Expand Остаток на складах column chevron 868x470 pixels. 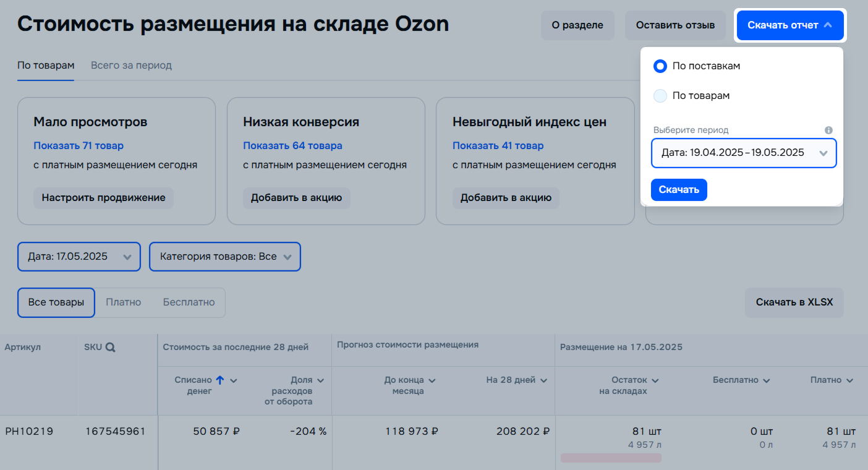pyautogui.click(x=655, y=381)
